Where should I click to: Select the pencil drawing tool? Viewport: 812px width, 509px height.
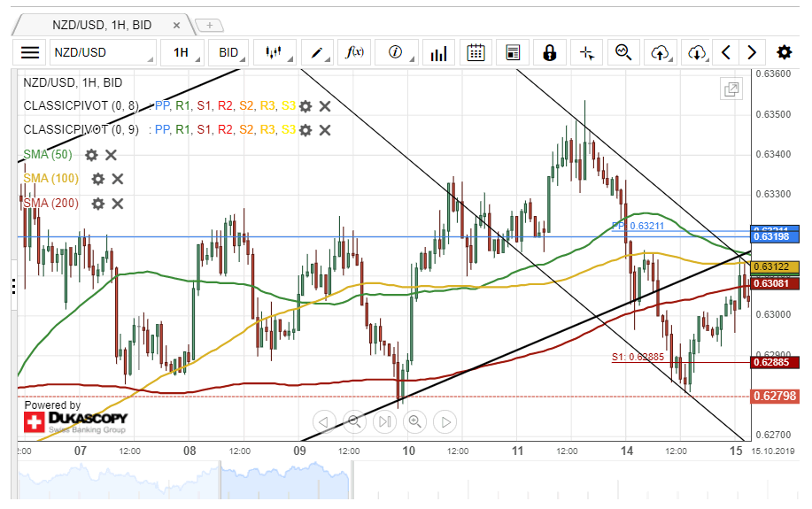(x=321, y=52)
